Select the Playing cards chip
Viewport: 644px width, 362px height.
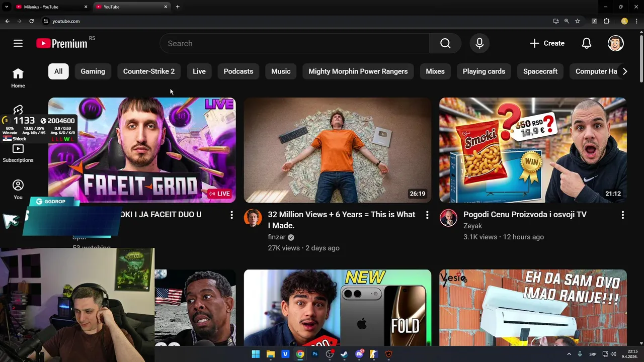pos(484,71)
